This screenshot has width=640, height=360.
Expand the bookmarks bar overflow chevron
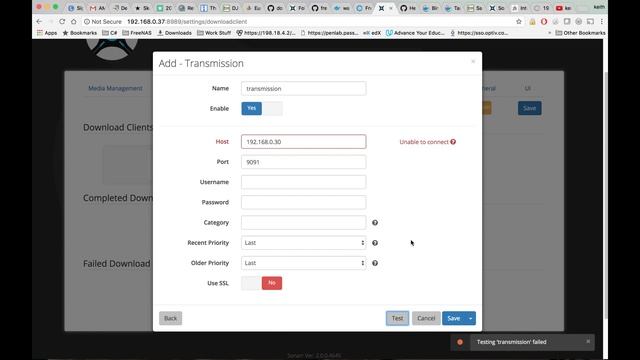549,33
